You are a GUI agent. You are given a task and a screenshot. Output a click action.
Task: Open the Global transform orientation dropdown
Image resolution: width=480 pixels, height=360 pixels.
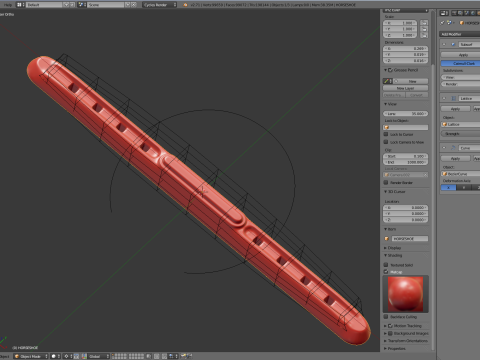click(99, 356)
